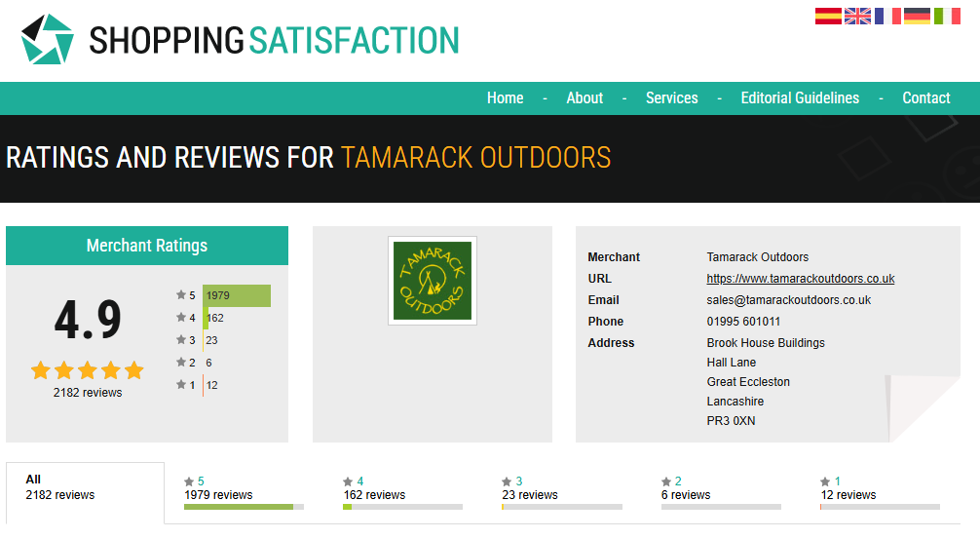Click the Tamarack Outdoors merchant logo
The height and width of the screenshot is (539, 980).
click(x=432, y=281)
